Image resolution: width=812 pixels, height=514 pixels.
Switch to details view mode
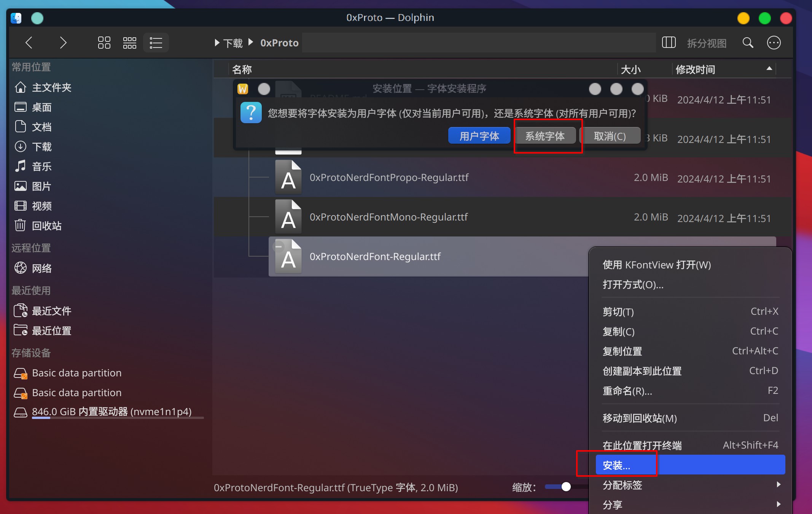click(x=156, y=43)
